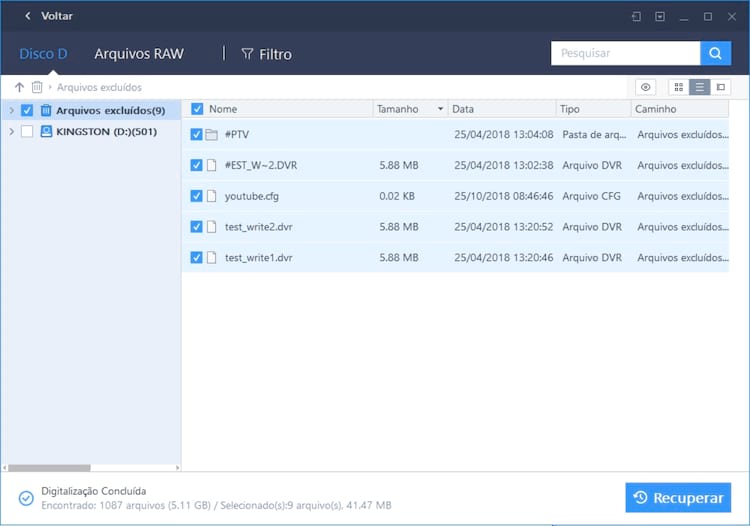Expand the Arquivos excluídos tree node
This screenshot has width=750, height=526.
tap(11, 110)
